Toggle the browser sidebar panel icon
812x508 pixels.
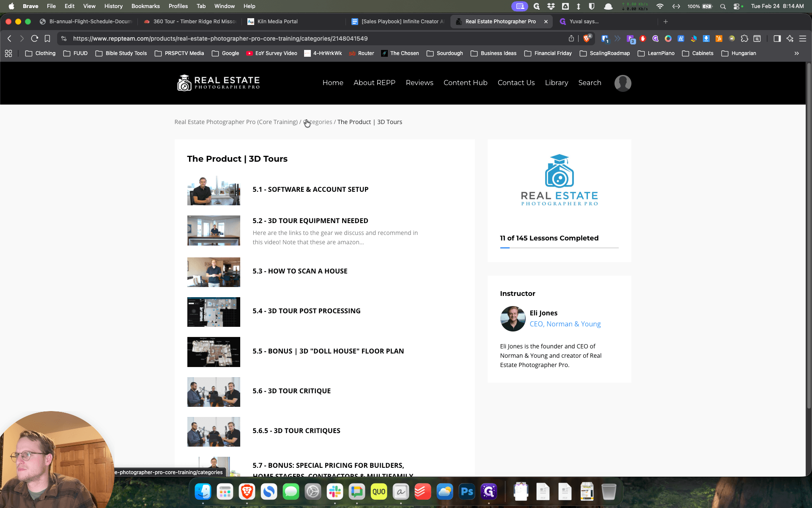777,39
